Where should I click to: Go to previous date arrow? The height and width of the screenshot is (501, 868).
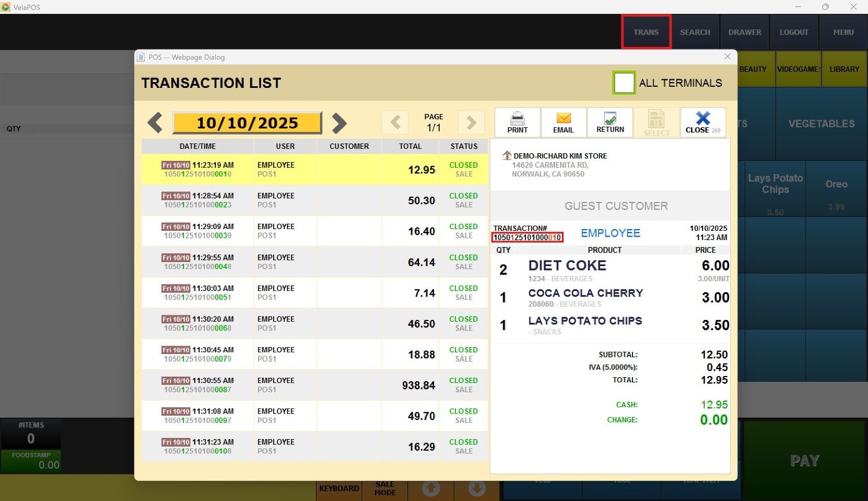pyautogui.click(x=155, y=123)
